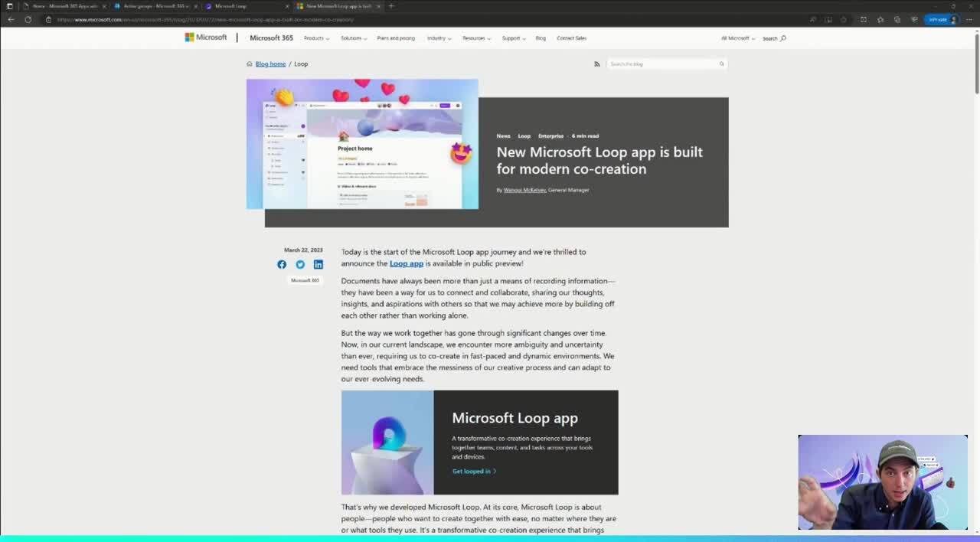Expand the Resources dropdown

click(475, 38)
